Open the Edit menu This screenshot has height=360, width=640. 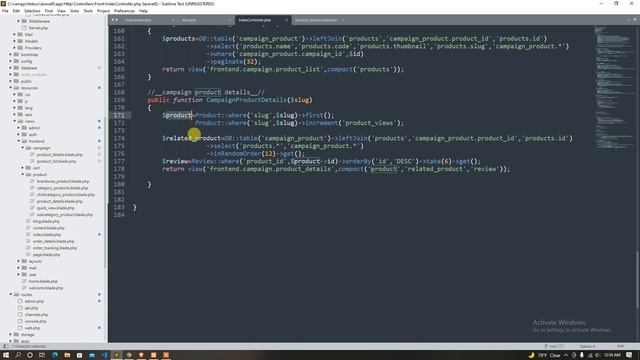16,11
